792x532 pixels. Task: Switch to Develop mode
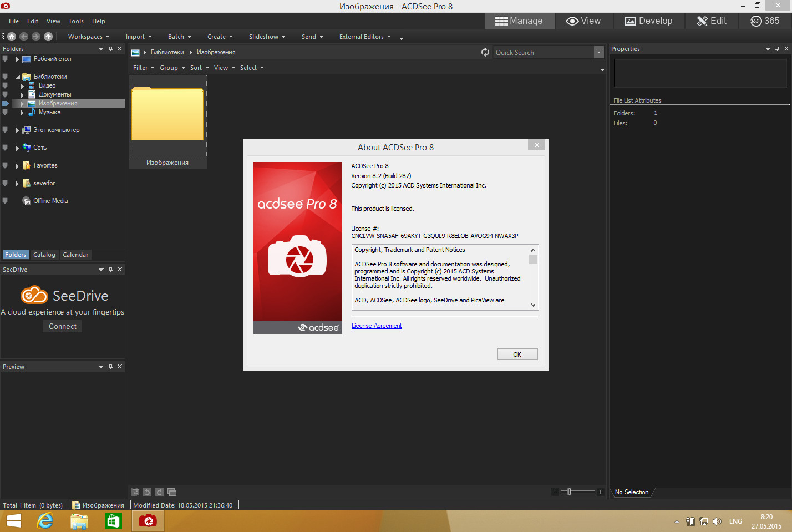648,21
